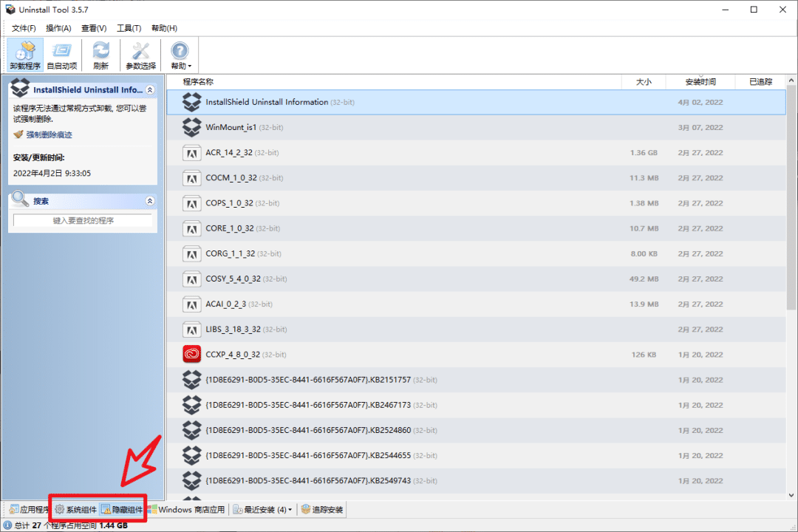Click the KB2151757 entry icon
Viewport: 798px width, 532px height.
coord(192,380)
